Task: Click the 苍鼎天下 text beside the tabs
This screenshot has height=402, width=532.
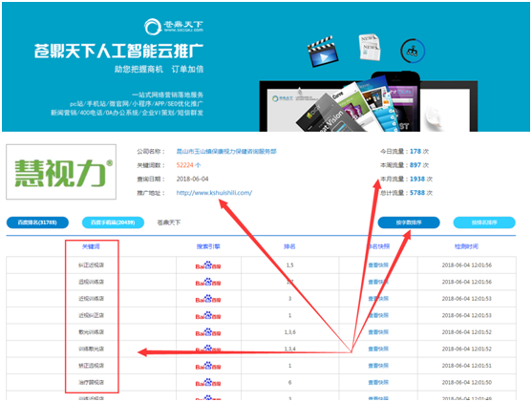Action: point(169,222)
